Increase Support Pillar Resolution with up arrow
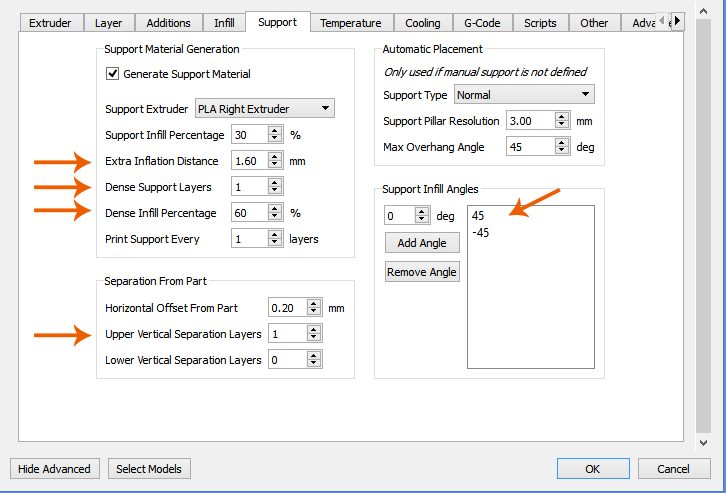726x493 pixels. (x=562, y=116)
